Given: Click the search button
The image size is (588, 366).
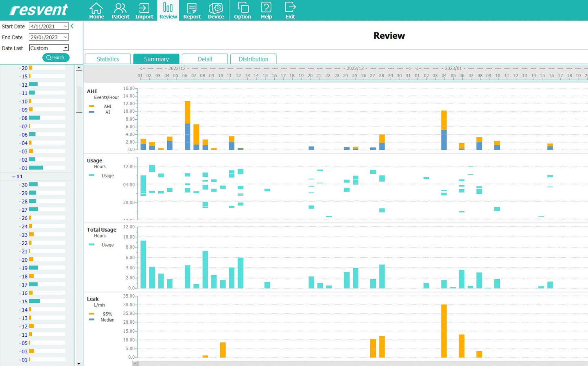Looking at the screenshot, I should pyautogui.click(x=56, y=58).
